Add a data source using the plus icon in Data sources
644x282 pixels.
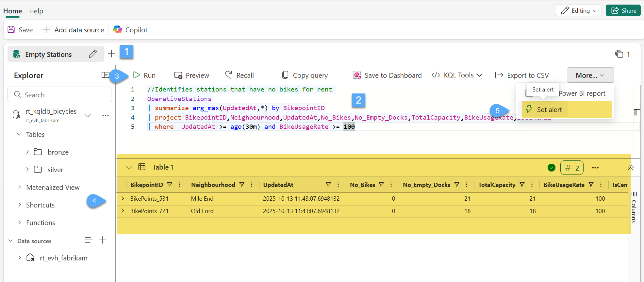click(x=103, y=240)
